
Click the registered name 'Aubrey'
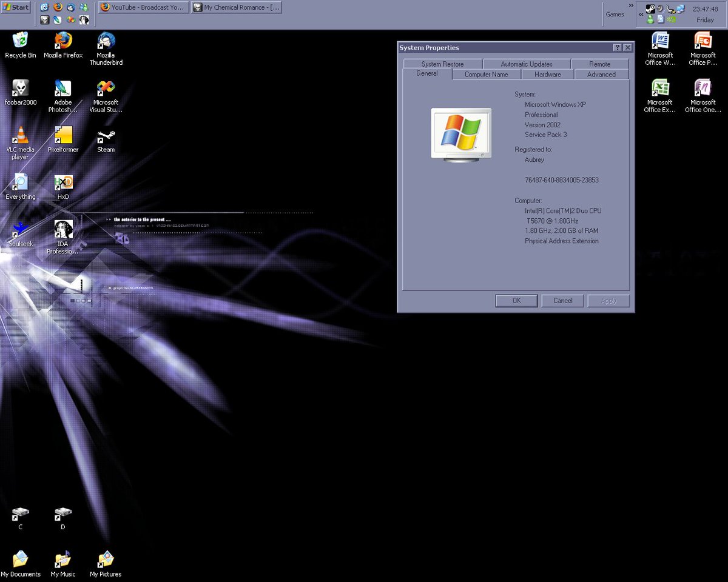click(x=534, y=160)
